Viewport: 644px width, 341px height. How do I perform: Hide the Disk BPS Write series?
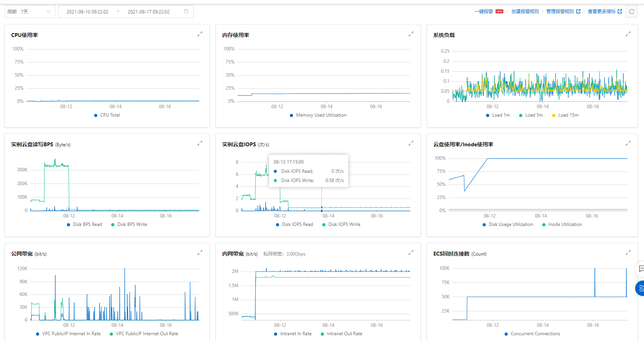pyautogui.click(x=129, y=224)
